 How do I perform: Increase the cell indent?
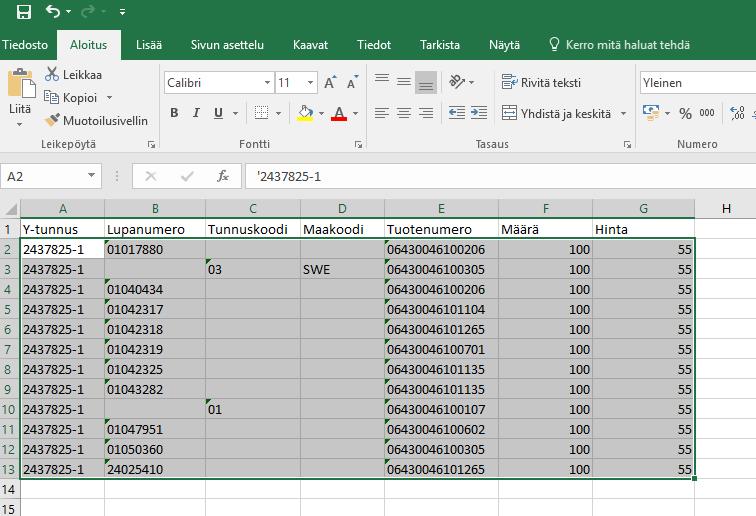tap(479, 113)
